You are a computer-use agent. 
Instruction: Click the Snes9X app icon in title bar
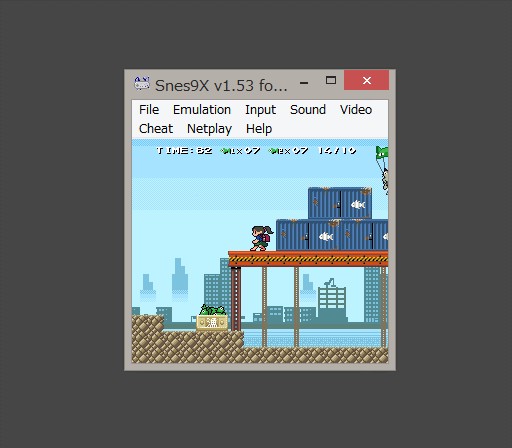(142, 84)
